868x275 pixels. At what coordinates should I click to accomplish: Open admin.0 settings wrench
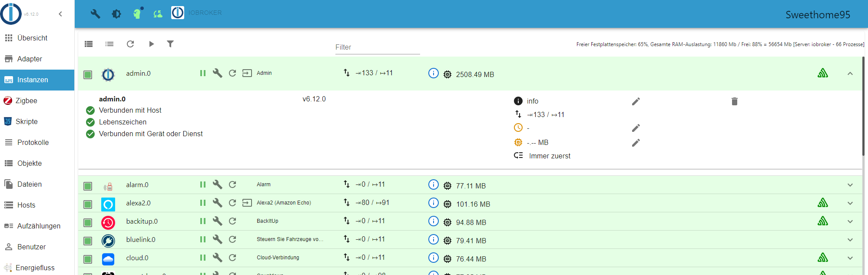click(x=218, y=73)
